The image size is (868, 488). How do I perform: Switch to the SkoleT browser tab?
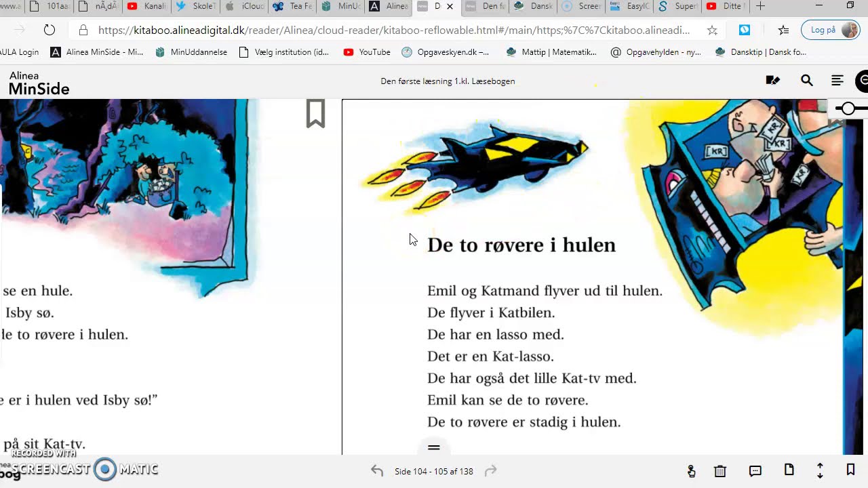coord(195,7)
